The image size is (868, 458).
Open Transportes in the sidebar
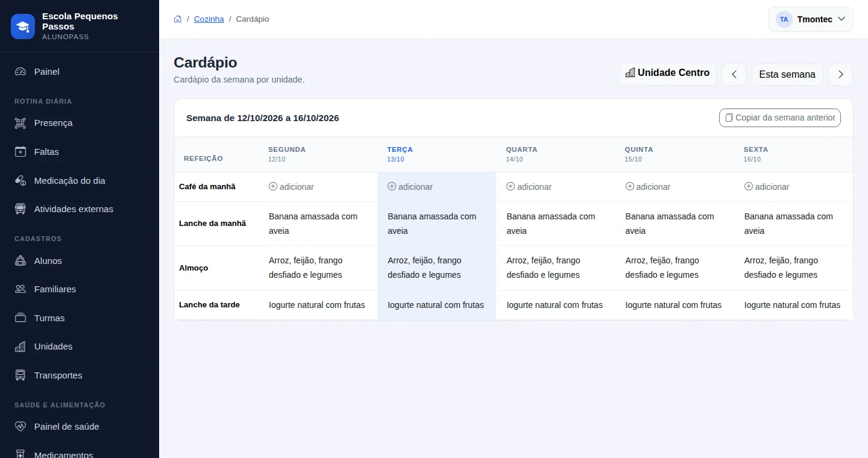(x=80, y=375)
